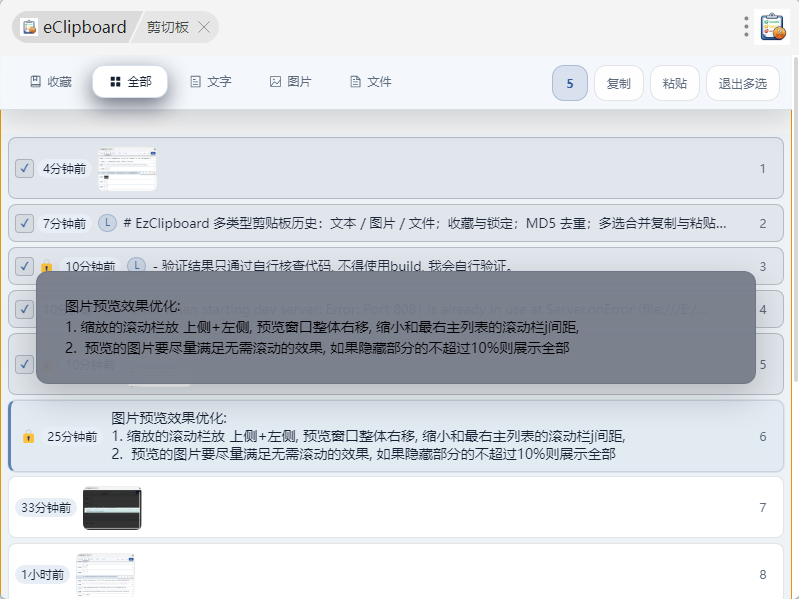Click the eClipboard logo in title pill

pos(29,27)
